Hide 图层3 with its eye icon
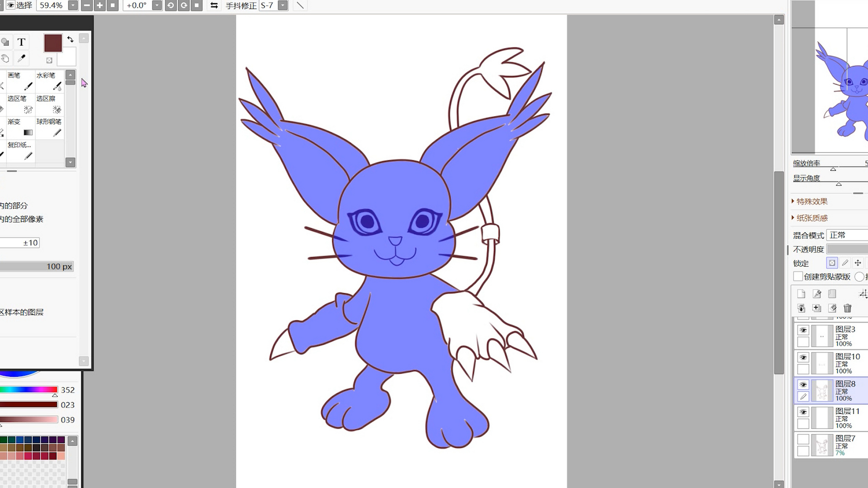Image resolution: width=868 pixels, height=488 pixels. point(803,330)
